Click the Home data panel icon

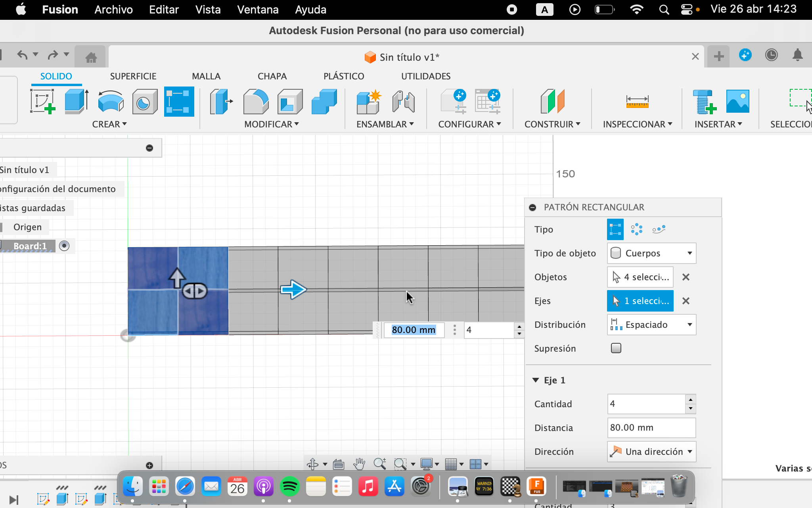coord(91,57)
